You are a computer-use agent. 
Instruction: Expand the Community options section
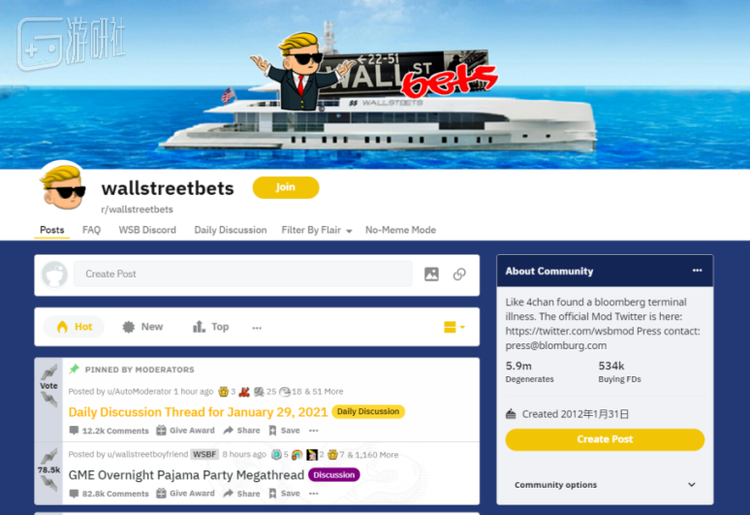(x=605, y=484)
